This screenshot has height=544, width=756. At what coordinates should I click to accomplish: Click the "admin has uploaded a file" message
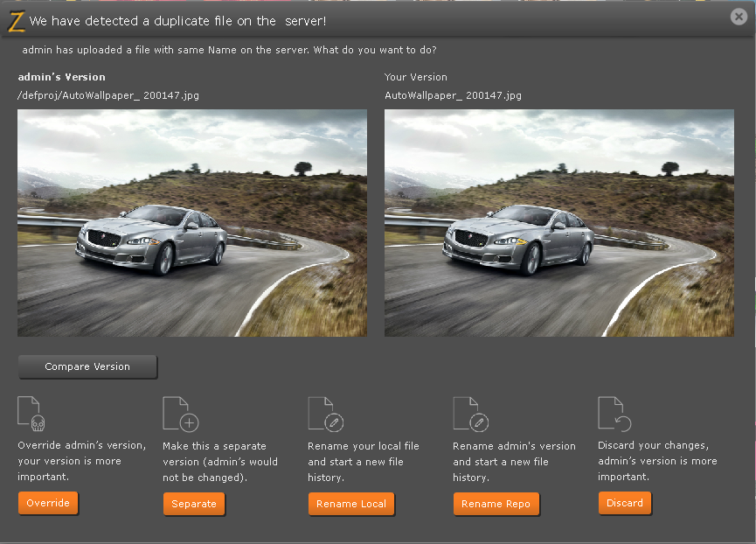click(x=230, y=50)
